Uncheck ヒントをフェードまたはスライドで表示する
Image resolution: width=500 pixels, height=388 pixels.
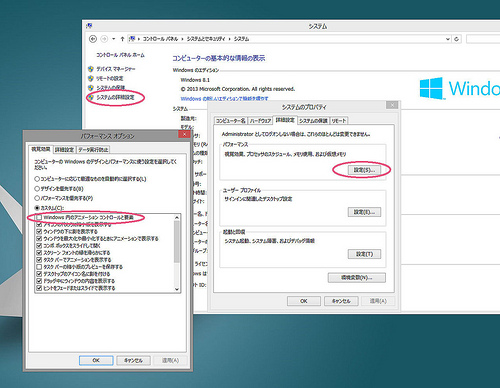click(x=39, y=288)
